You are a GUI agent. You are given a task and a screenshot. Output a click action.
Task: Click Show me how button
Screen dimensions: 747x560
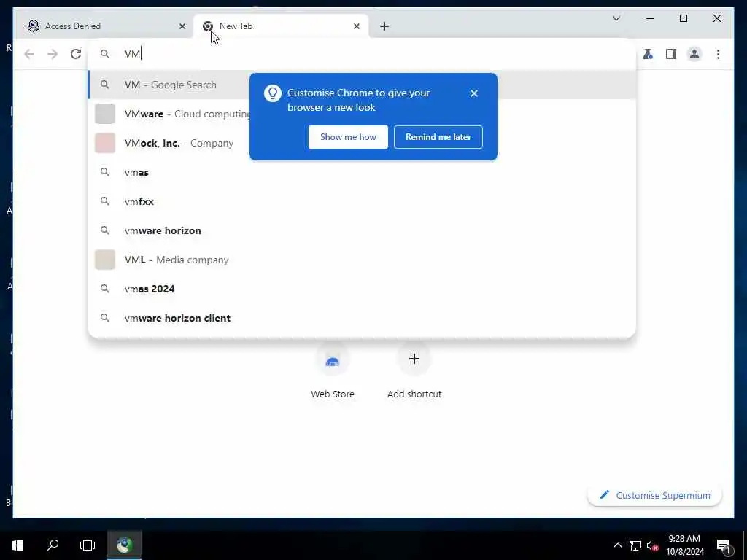coord(348,137)
